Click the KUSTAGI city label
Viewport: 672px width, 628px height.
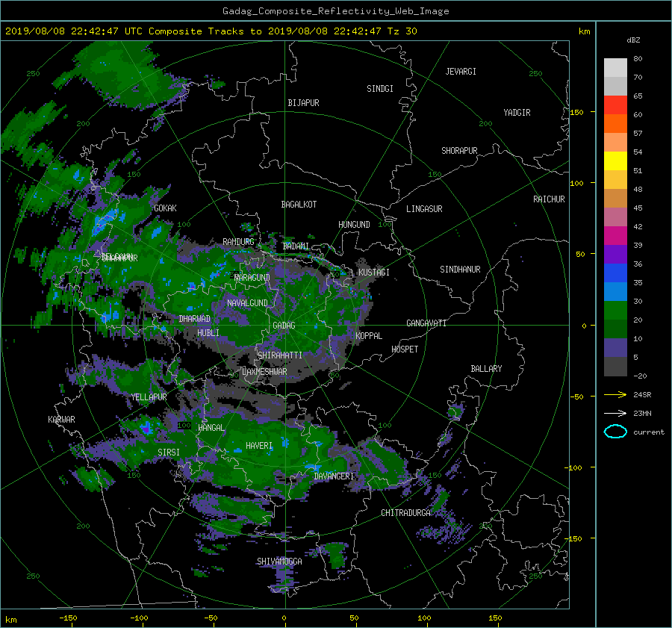[374, 273]
